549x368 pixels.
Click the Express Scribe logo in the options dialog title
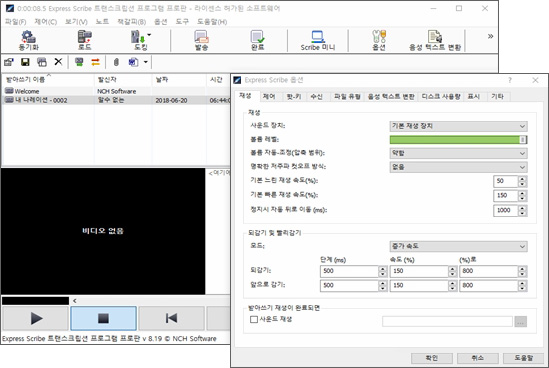coord(237,80)
